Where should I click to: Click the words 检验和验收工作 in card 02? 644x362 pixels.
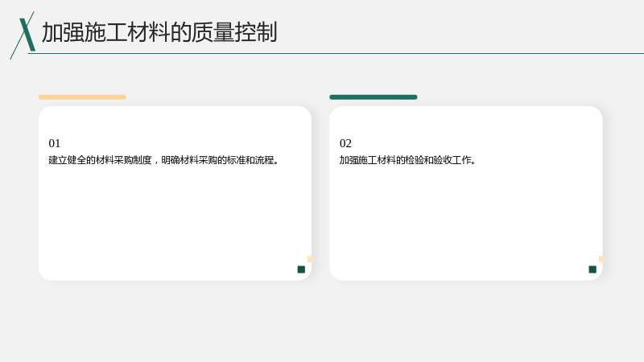pyautogui.click(x=438, y=160)
